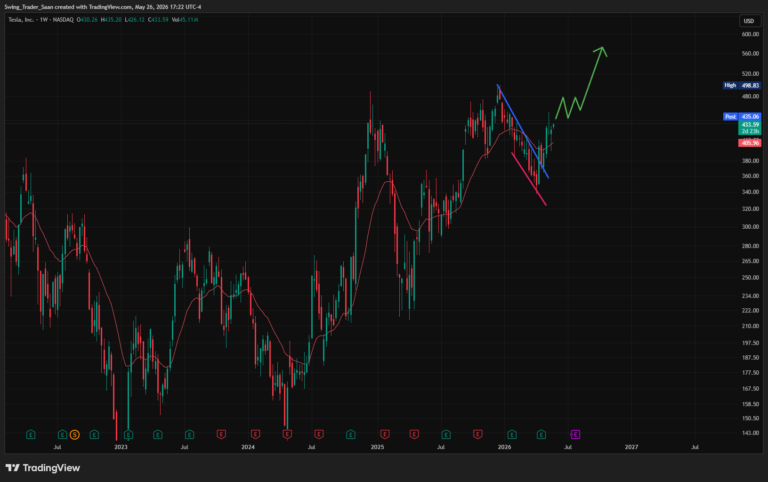The height and width of the screenshot is (482, 768).
Task: Click the red 405.96 price label
Action: pyautogui.click(x=749, y=143)
